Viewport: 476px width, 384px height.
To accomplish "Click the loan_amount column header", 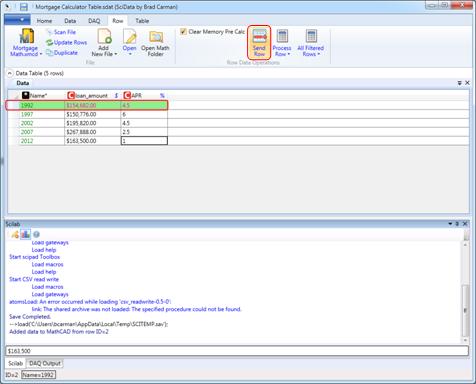I will point(92,96).
